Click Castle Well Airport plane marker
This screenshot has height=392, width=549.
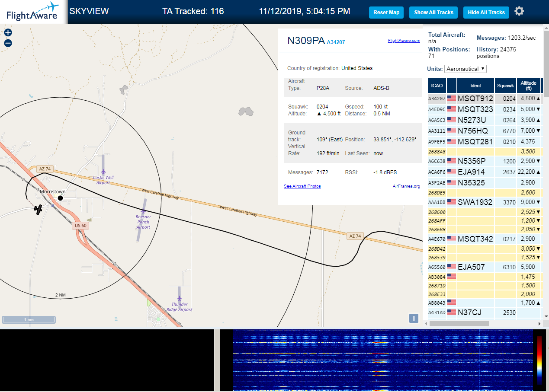(x=103, y=172)
